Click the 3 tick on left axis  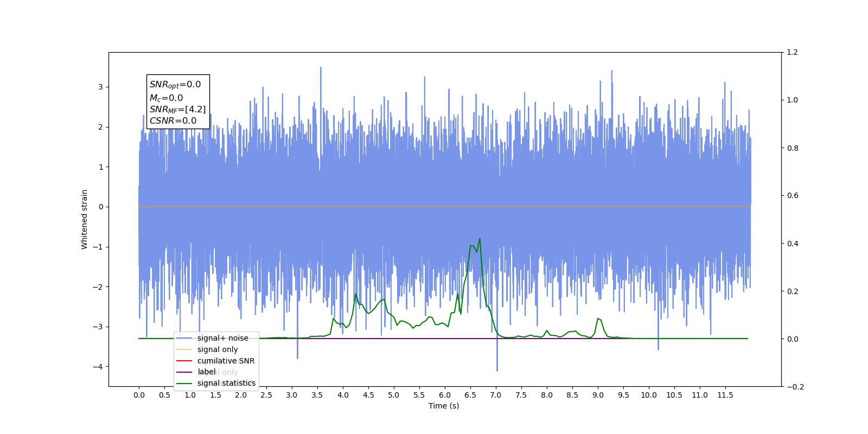point(100,87)
